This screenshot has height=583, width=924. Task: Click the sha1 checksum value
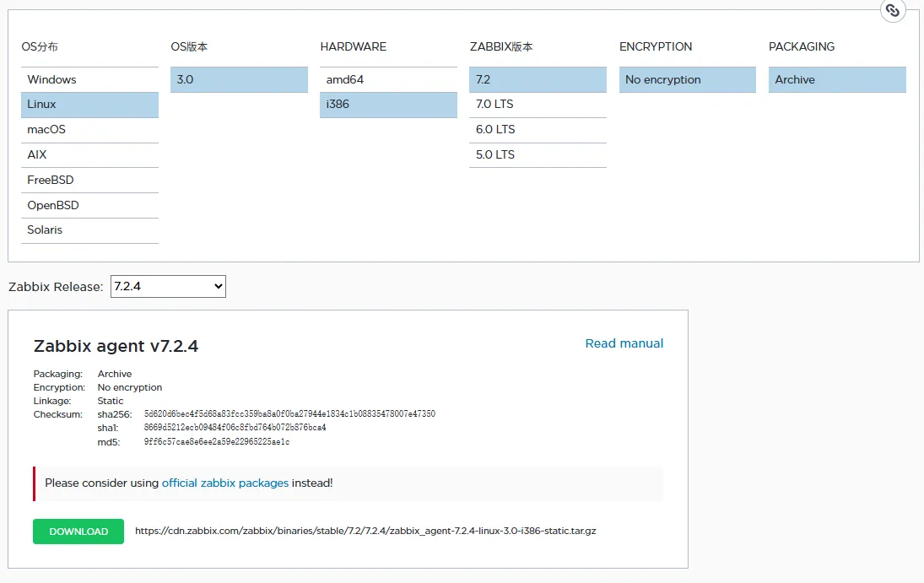coord(235,428)
